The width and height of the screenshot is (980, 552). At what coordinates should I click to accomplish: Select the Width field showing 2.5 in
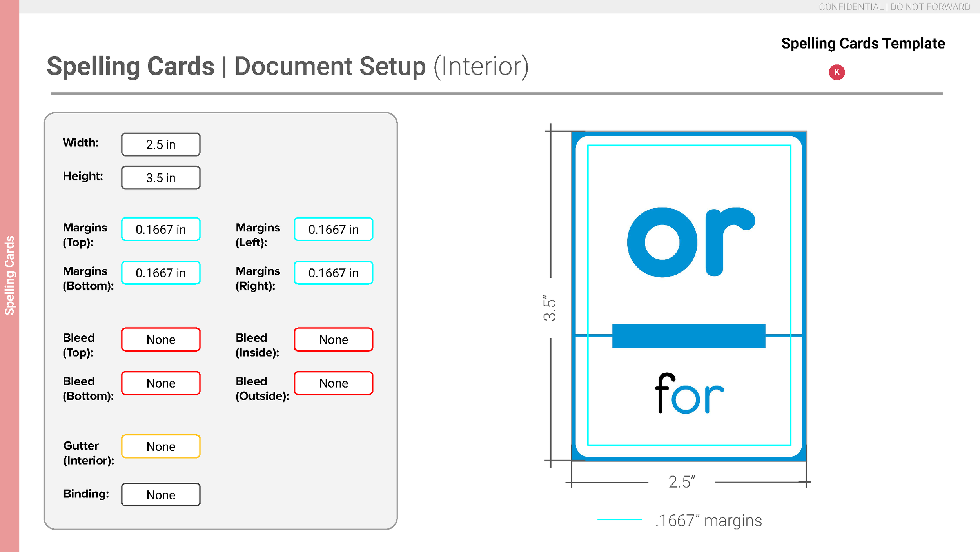click(x=161, y=144)
